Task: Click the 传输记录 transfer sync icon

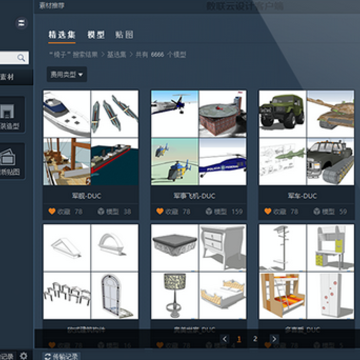Action: pos(48,356)
